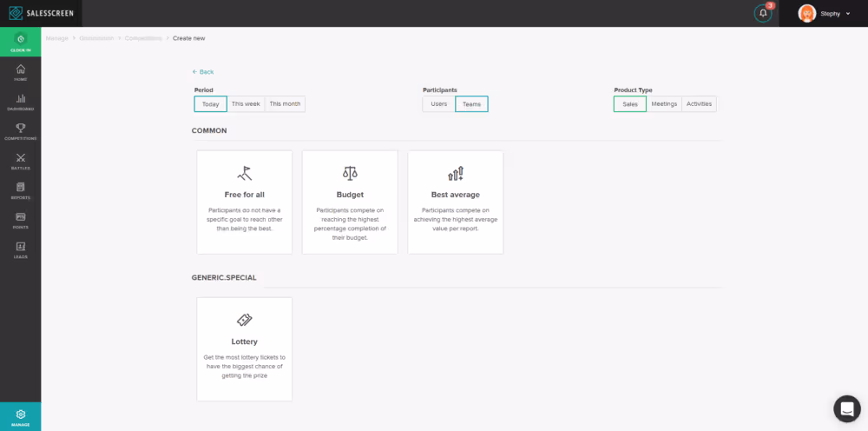Click Stephy's profile avatar
868x431 pixels.
(807, 13)
